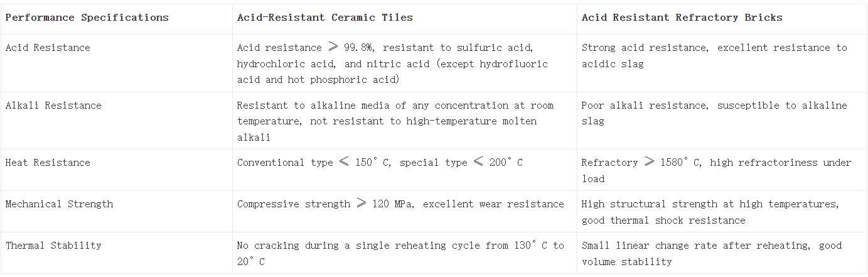The height and width of the screenshot is (277, 868).
Task: Select the 'Compressive strength ≥ 120 MPa' cell
Action: pos(400,204)
